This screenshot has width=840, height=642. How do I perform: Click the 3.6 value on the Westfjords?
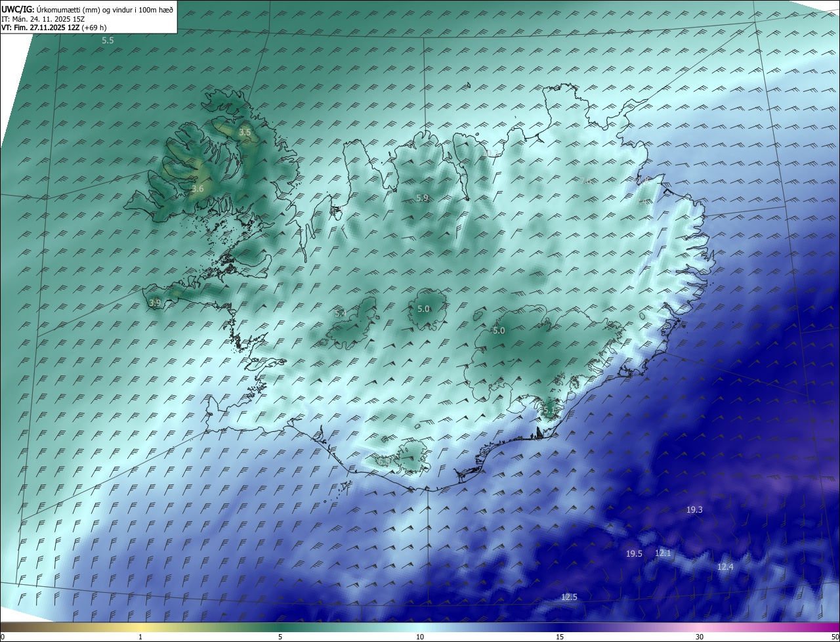198,189
